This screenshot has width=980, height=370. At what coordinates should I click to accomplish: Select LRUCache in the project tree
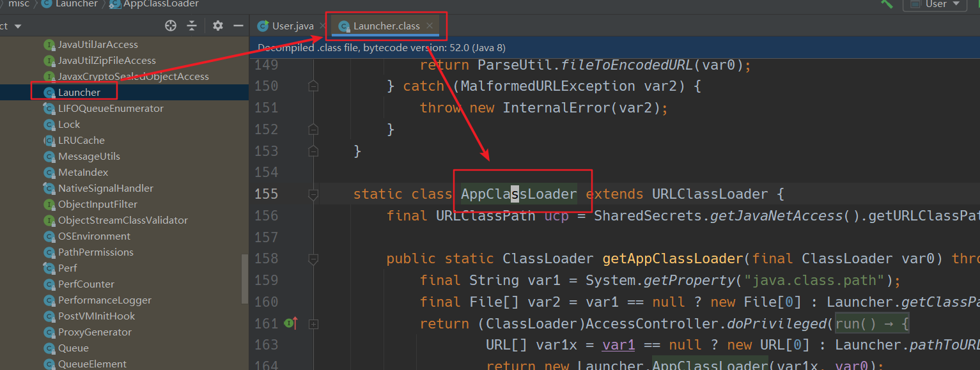tap(81, 141)
